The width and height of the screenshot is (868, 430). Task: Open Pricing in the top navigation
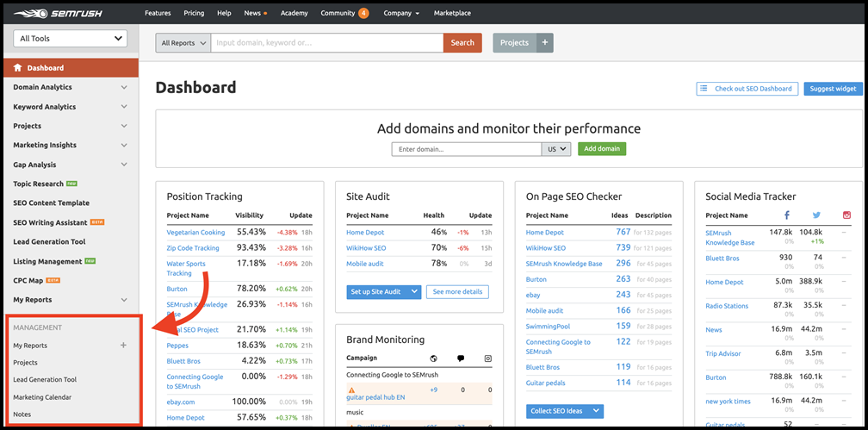coord(194,13)
